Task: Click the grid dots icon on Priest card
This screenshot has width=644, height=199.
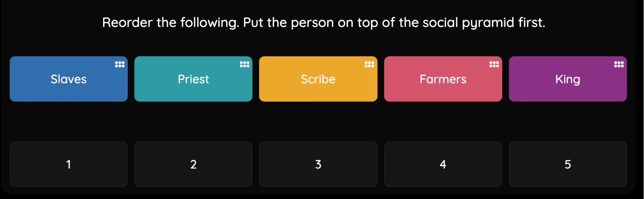Action: coord(244,65)
